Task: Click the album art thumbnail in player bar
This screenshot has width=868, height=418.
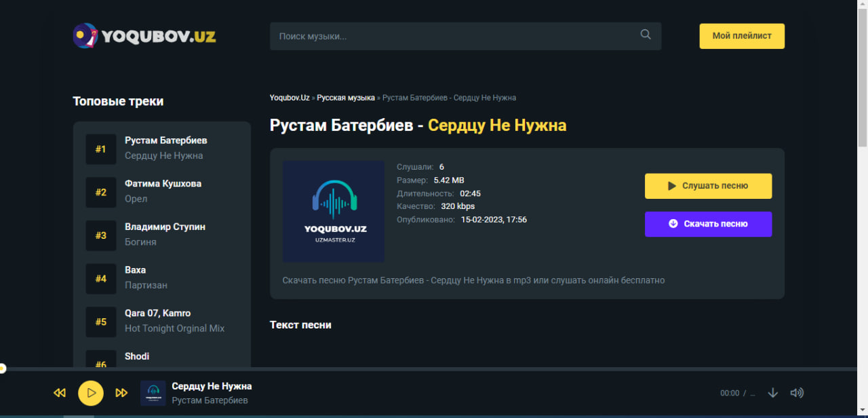Action: pos(153,393)
